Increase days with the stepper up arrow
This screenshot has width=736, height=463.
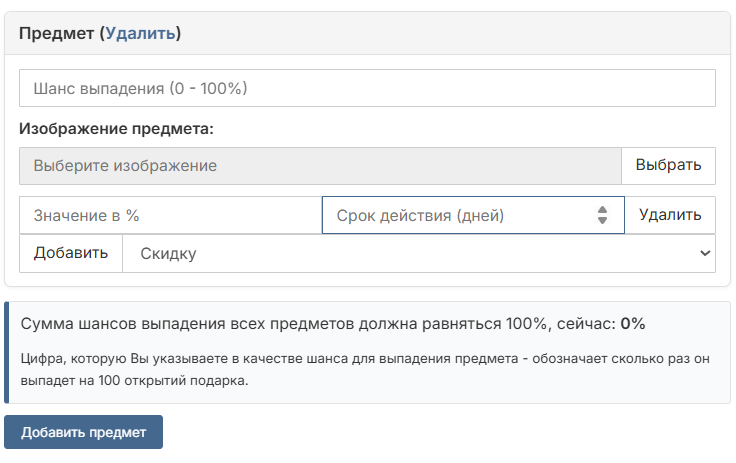point(602,210)
